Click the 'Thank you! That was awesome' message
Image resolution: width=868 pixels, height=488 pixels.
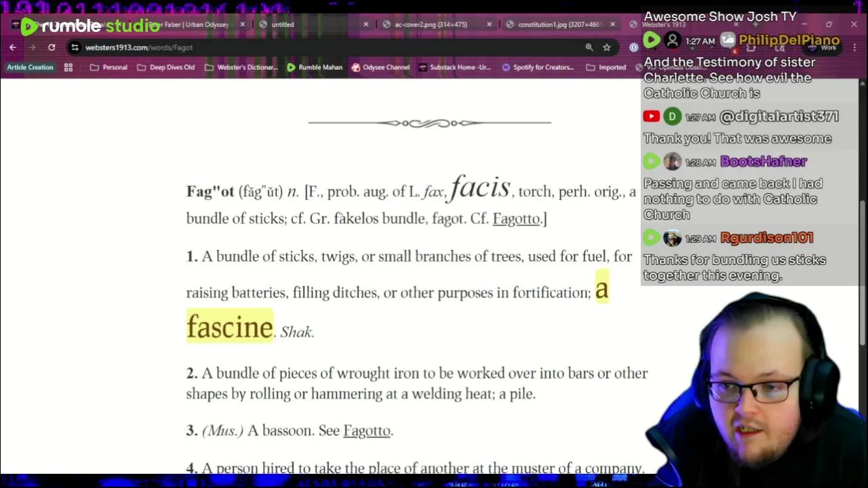click(x=737, y=138)
